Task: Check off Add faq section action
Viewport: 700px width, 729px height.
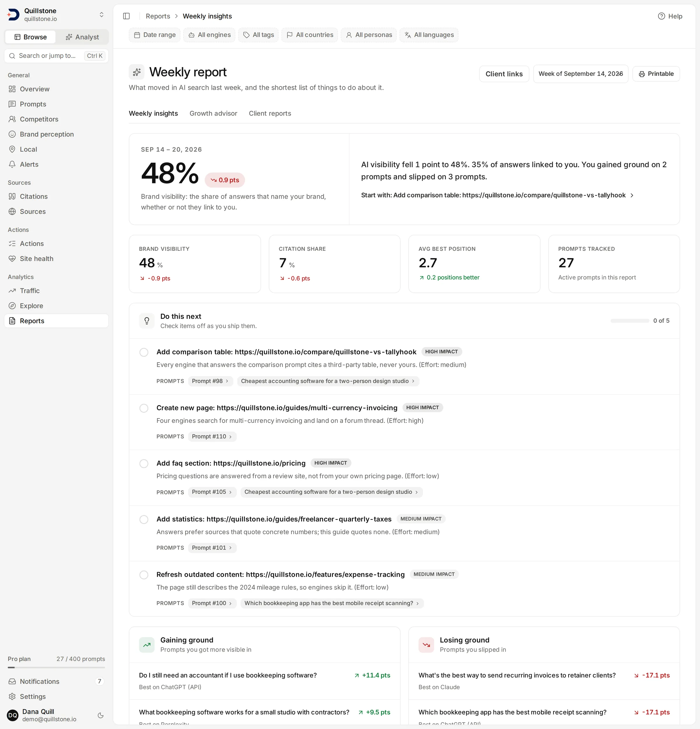Action: pyautogui.click(x=144, y=463)
